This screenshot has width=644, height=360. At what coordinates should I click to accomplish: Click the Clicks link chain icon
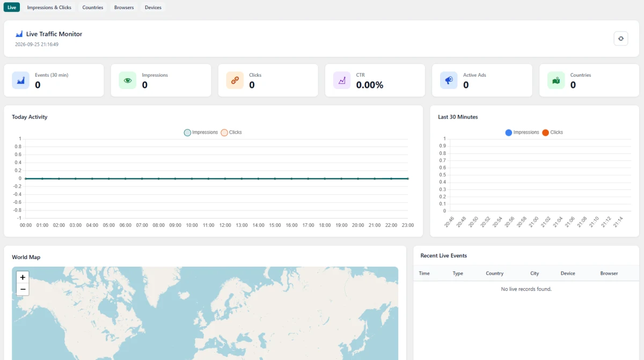click(x=235, y=80)
